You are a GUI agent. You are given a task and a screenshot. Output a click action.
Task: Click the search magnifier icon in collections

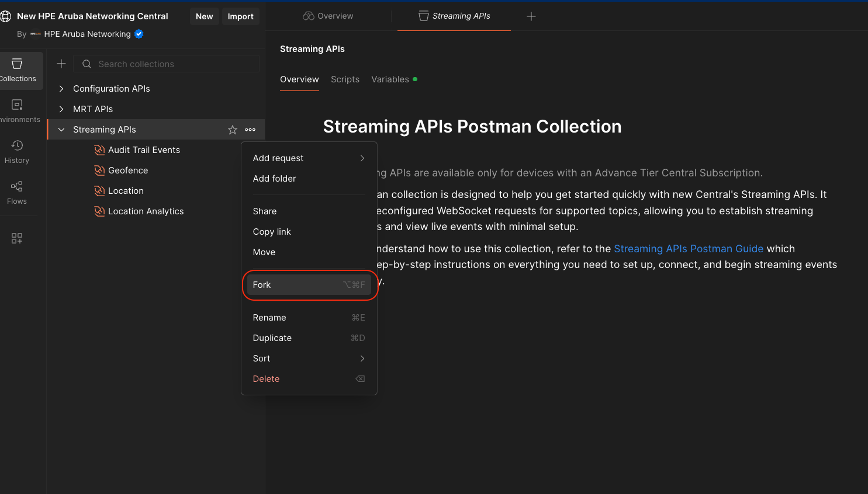click(x=87, y=64)
